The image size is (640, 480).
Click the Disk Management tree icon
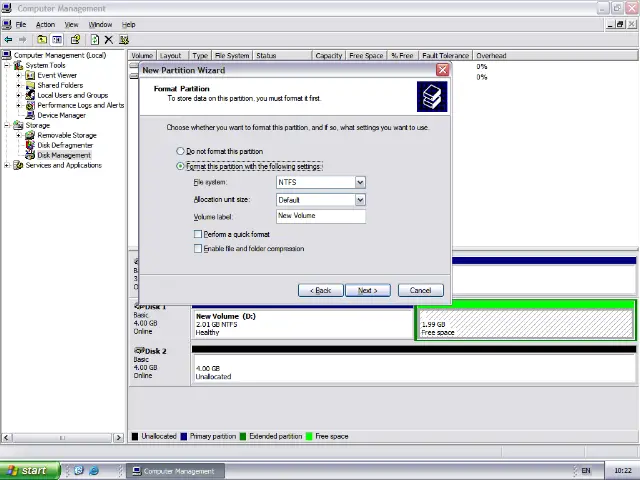pyautogui.click(x=30, y=155)
